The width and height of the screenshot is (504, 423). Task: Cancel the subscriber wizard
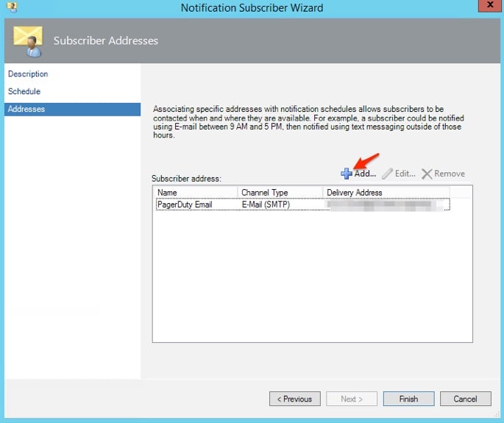pos(465,399)
